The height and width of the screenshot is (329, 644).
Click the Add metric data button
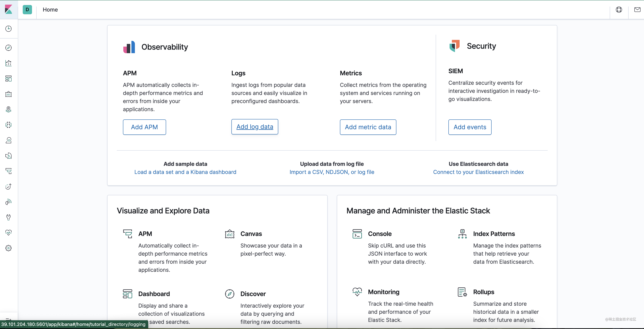point(368,127)
